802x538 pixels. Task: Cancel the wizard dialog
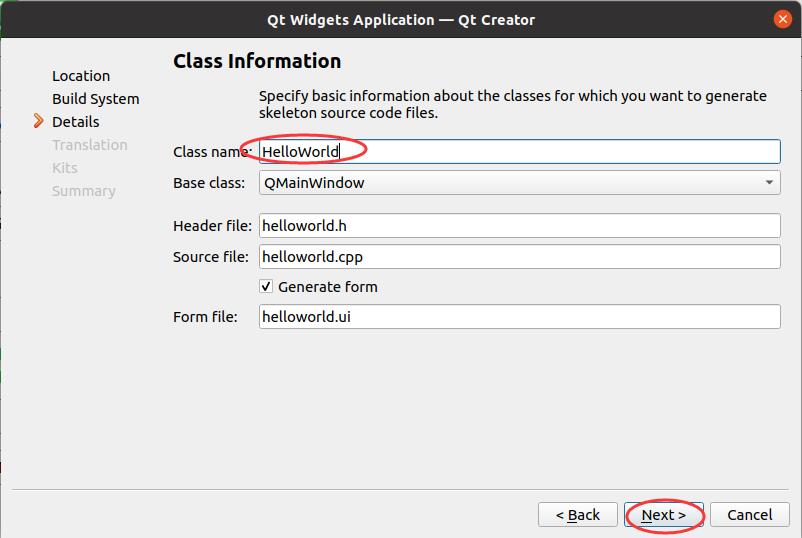pos(750,514)
